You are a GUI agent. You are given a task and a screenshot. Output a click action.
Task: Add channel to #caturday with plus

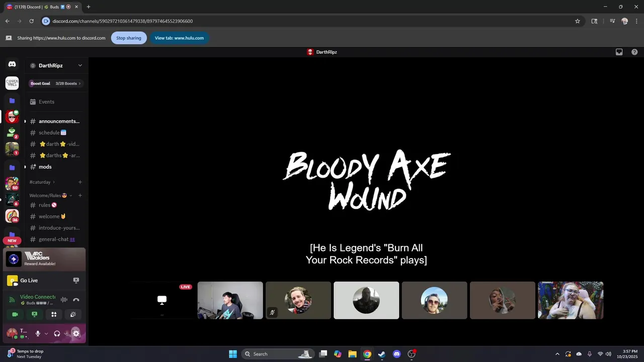coord(80,182)
